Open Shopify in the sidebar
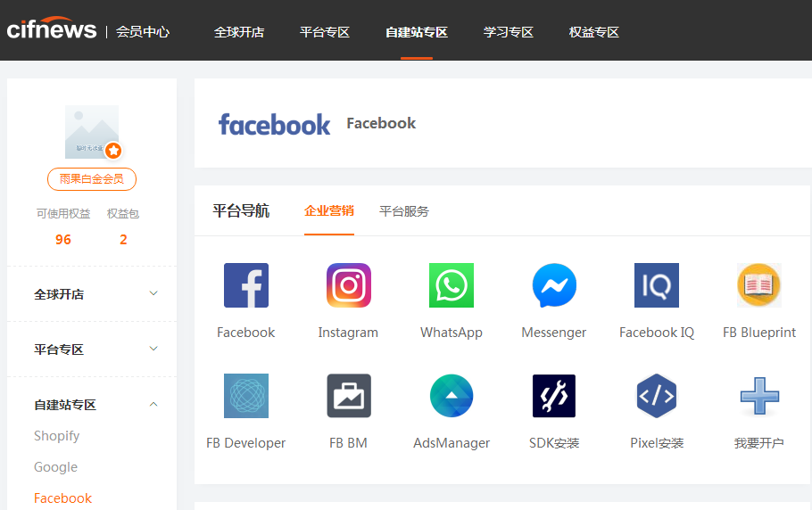The image size is (812, 510). 56,435
